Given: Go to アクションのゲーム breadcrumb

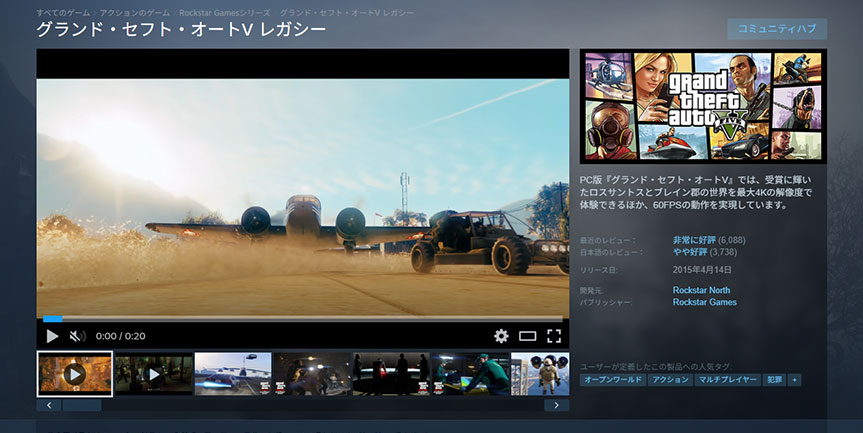Looking at the screenshot, I should [x=134, y=13].
